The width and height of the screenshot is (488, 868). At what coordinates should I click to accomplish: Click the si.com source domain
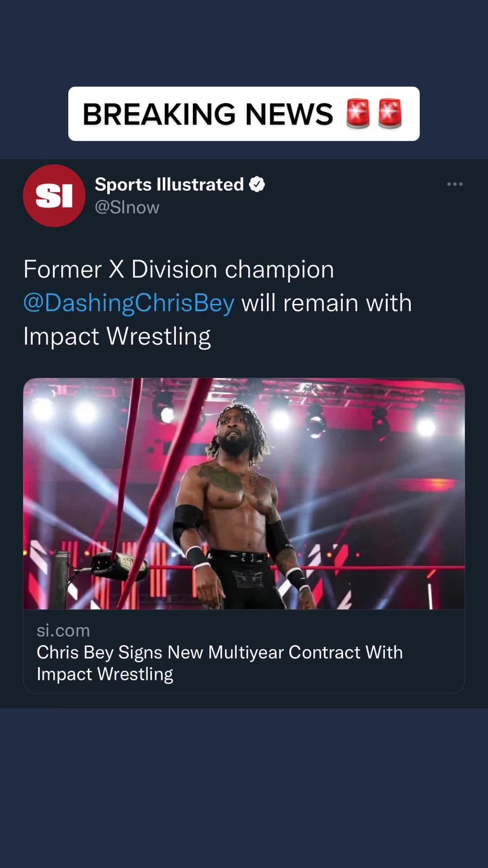(63, 630)
